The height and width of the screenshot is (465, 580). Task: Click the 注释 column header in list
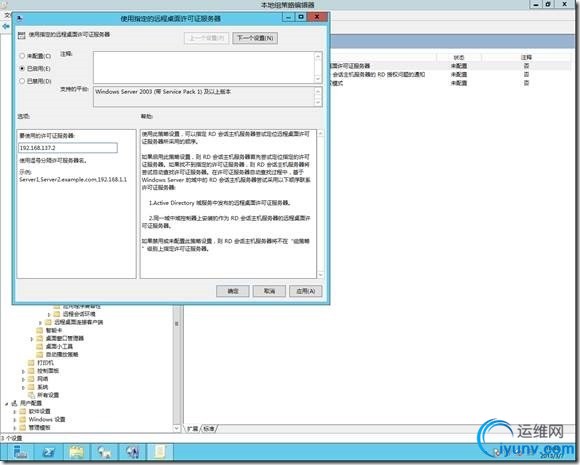tap(526, 58)
